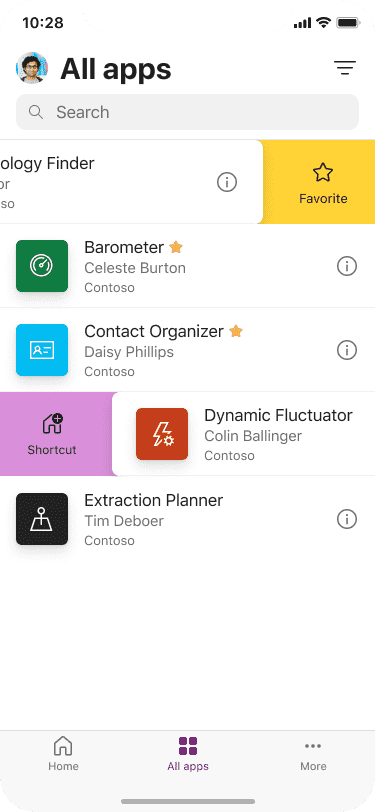Open info for Technology Finder
The width and height of the screenshot is (375, 812).
(227, 182)
